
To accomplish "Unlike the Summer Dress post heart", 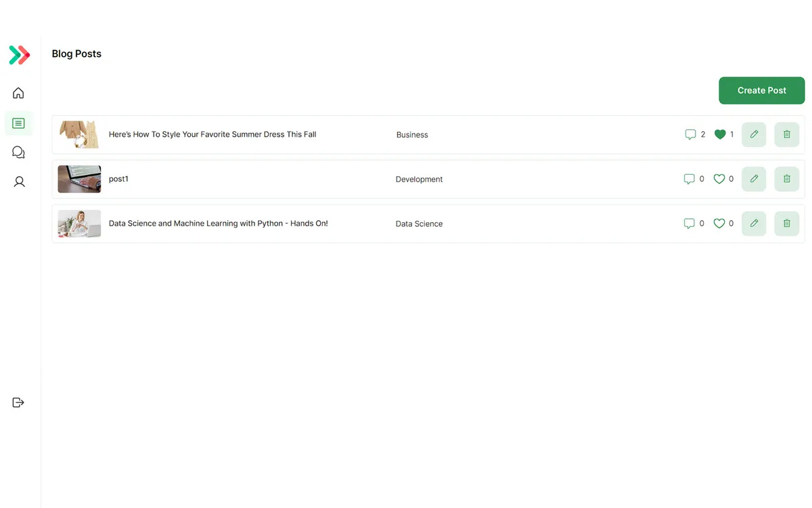I will [720, 134].
